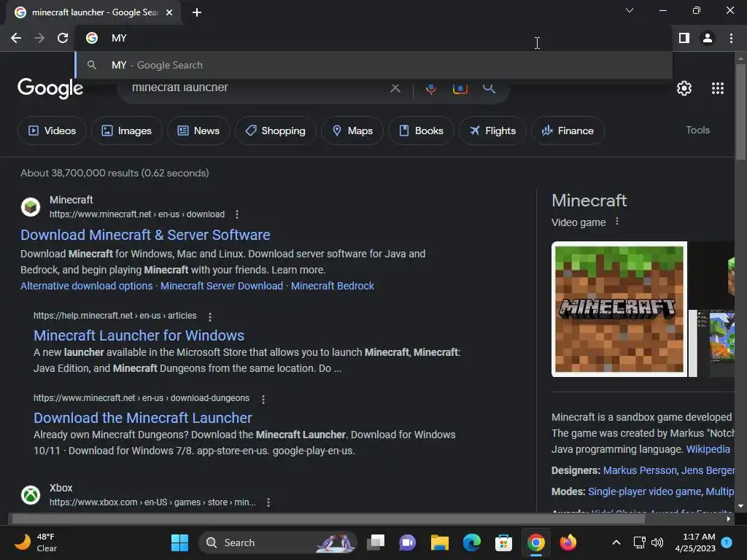Reload the current page

[x=63, y=38]
